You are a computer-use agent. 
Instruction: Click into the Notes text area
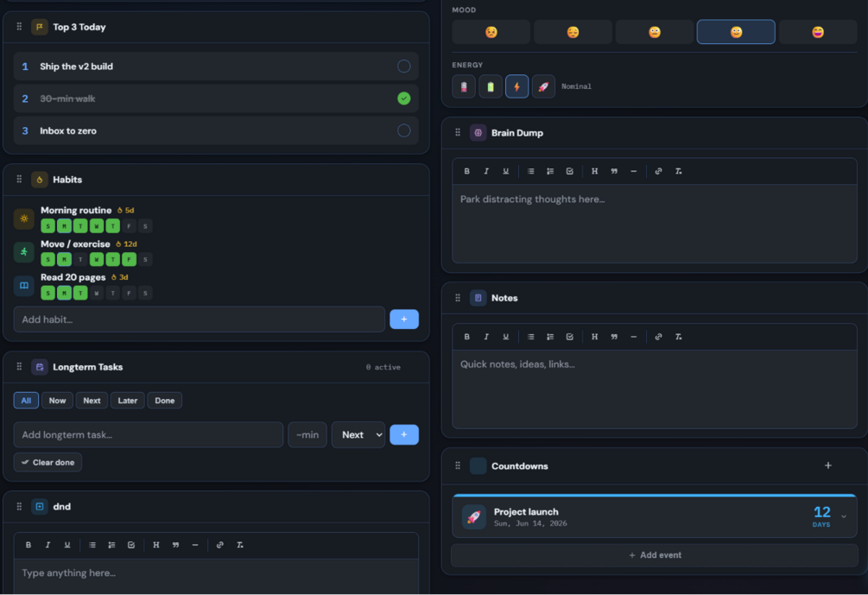(655, 389)
